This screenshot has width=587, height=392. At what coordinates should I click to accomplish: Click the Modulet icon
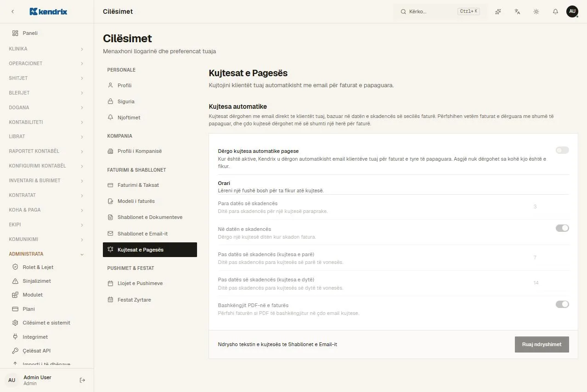15,295
